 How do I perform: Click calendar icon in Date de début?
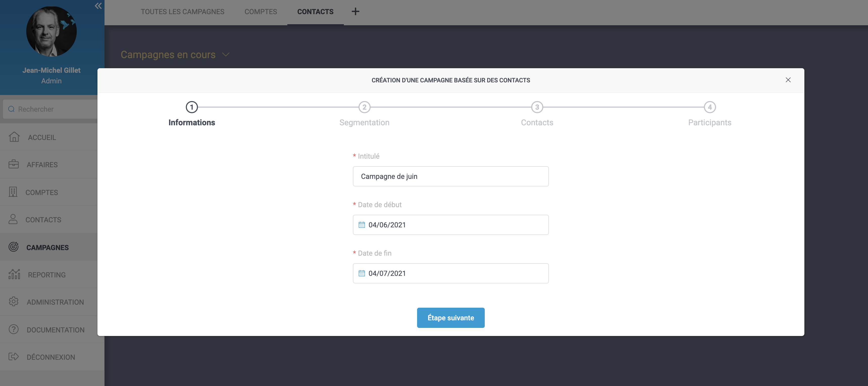point(362,225)
